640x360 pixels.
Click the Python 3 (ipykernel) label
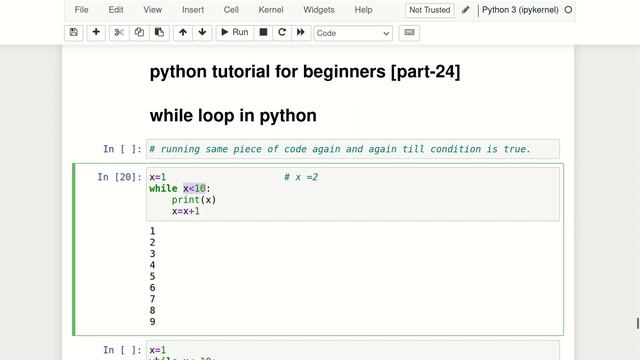click(x=520, y=10)
